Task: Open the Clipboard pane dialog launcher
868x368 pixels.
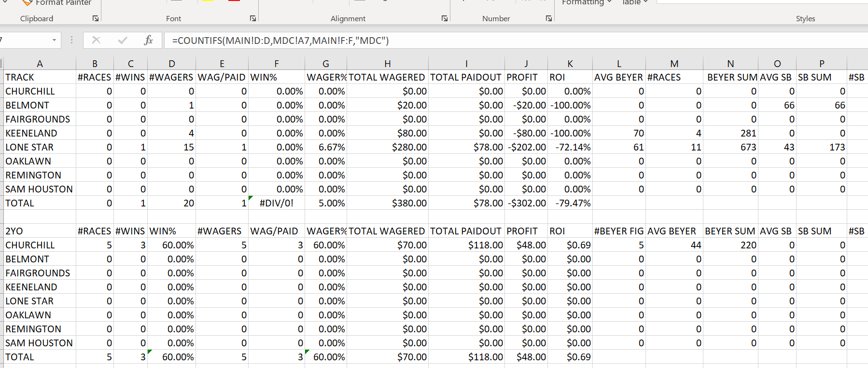Action: (96, 18)
